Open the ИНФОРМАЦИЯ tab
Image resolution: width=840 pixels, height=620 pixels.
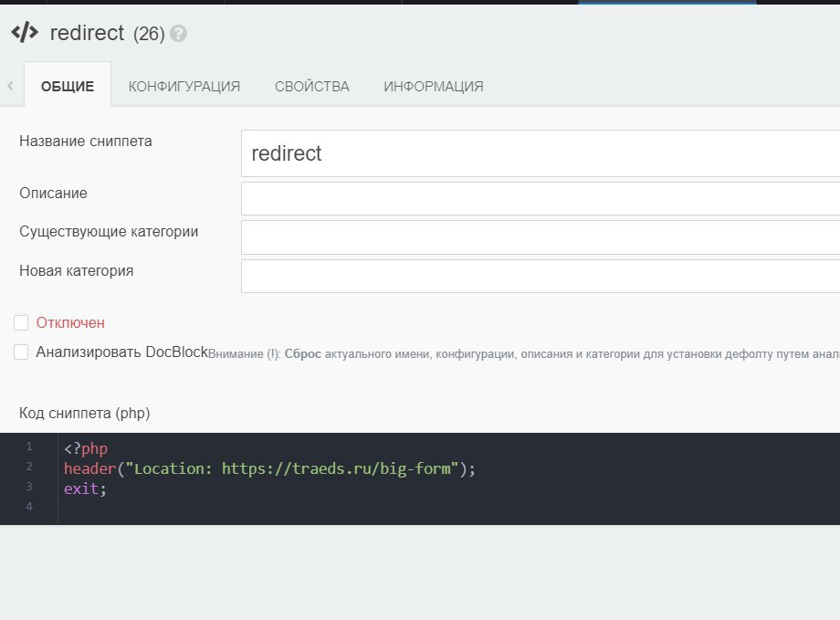pos(434,86)
